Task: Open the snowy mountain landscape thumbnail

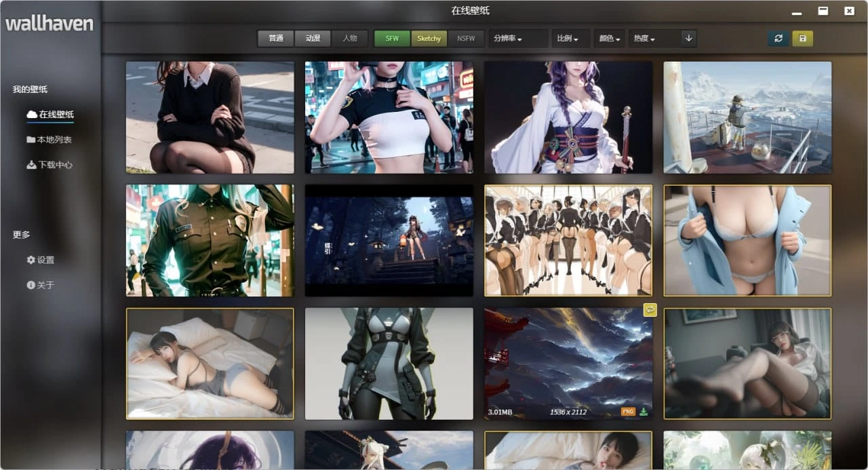Action: pos(747,117)
